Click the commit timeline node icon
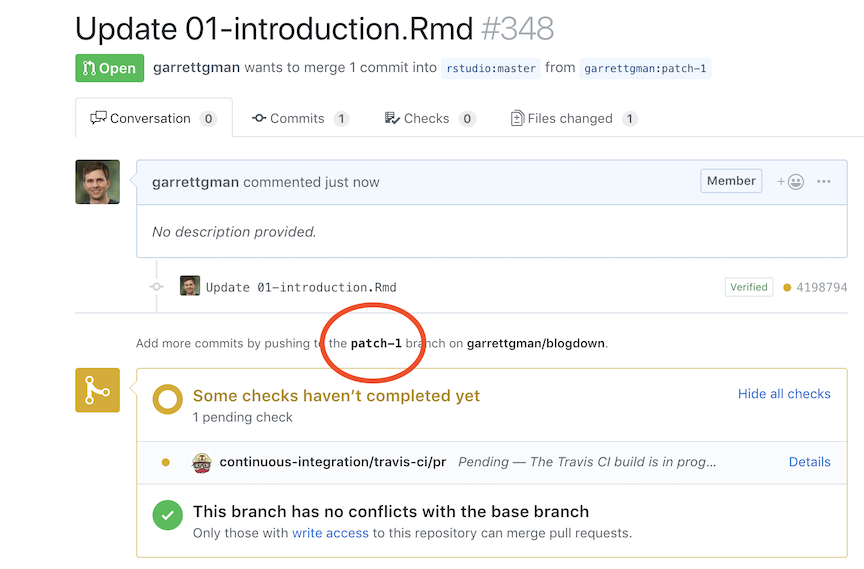864x569 pixels. click(x=156, y=287)
